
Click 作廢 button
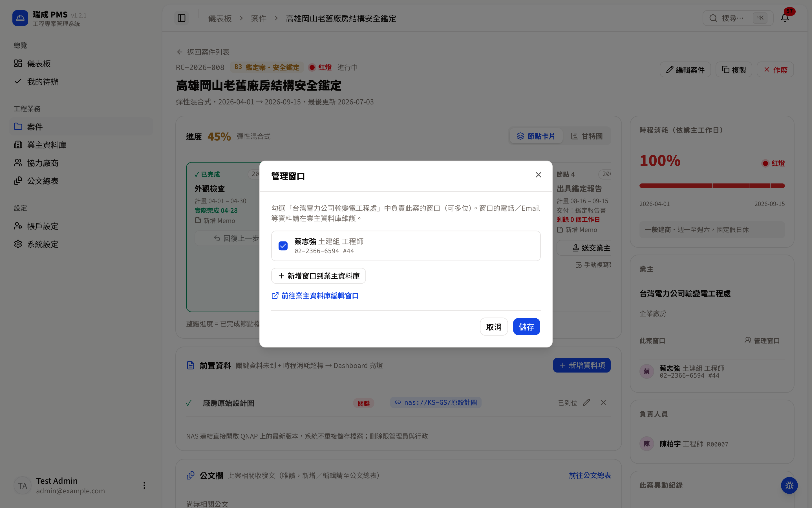(775, 69)
